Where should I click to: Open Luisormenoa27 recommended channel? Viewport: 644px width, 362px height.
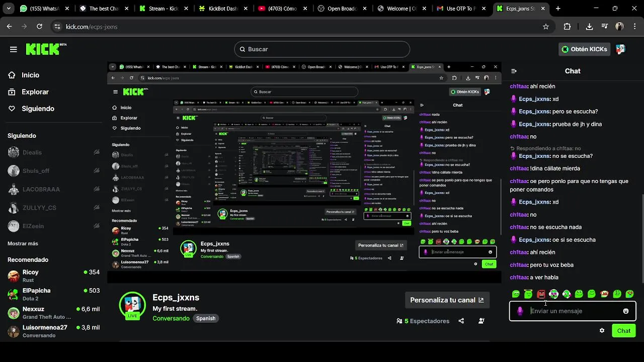pyautogui.click(x=53, y=331)
